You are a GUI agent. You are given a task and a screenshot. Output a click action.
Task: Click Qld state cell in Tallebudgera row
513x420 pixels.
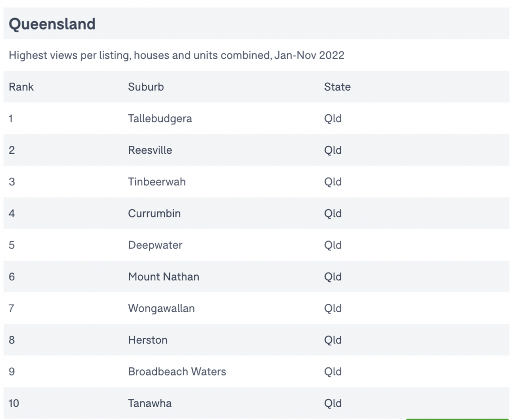coord(333,118)
